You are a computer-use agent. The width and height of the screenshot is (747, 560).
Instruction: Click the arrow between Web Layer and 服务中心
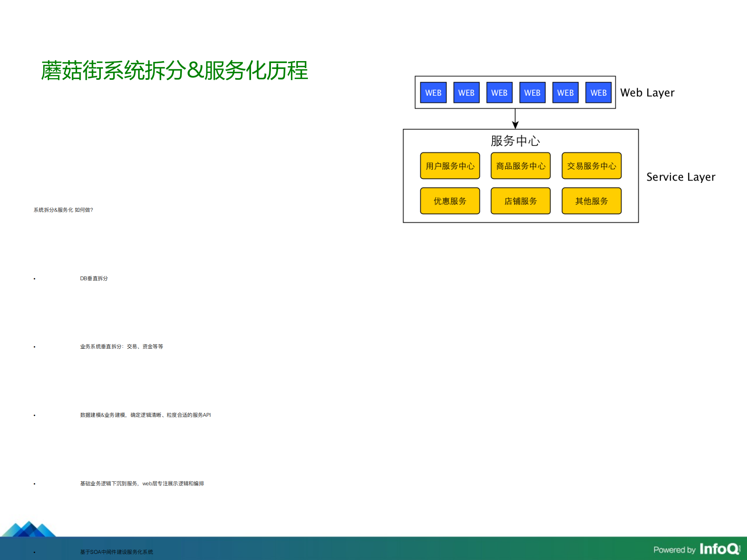(515, 119)
